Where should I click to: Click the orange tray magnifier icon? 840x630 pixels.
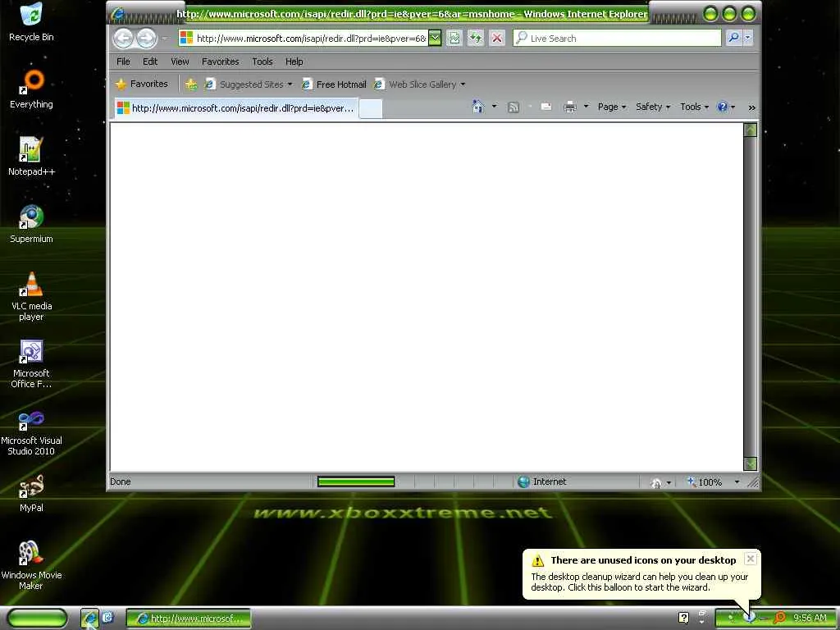(780, 619)
